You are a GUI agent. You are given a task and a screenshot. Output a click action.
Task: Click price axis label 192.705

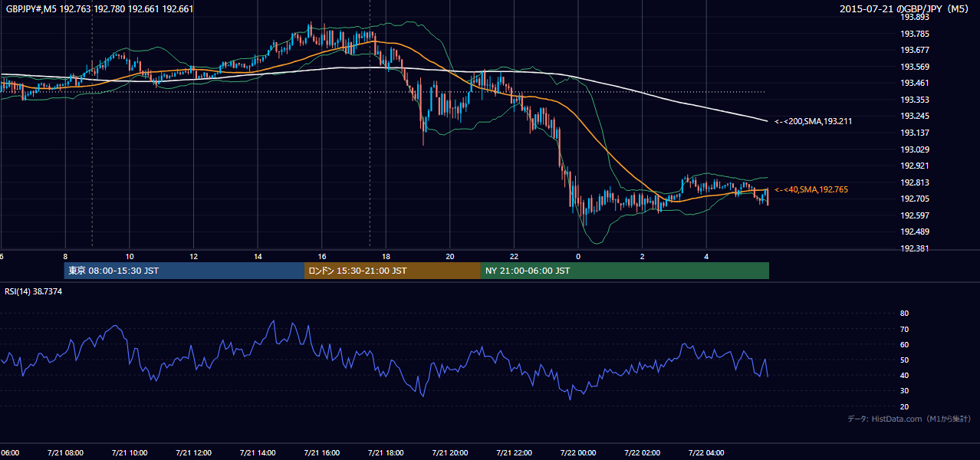(x=915, y=199)
